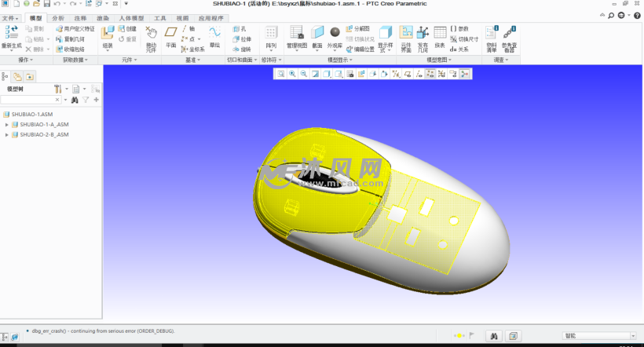Click 复制几何 (Copy Geometry)
This screenshot has width=644, height=347.
(x=70, y=39)
